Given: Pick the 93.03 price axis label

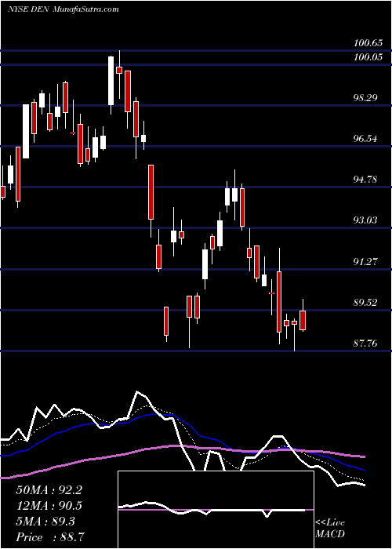Looking at the screenshot, I should point(365,220).
